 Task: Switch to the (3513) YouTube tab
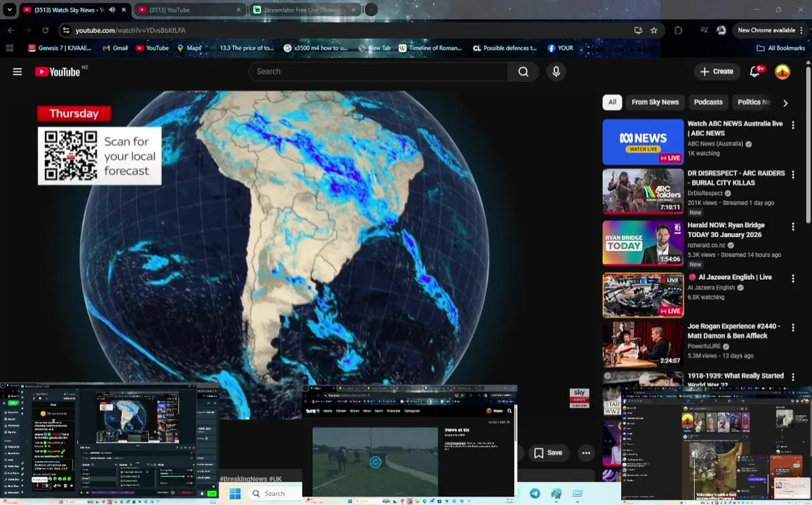(x=191, y=9)
